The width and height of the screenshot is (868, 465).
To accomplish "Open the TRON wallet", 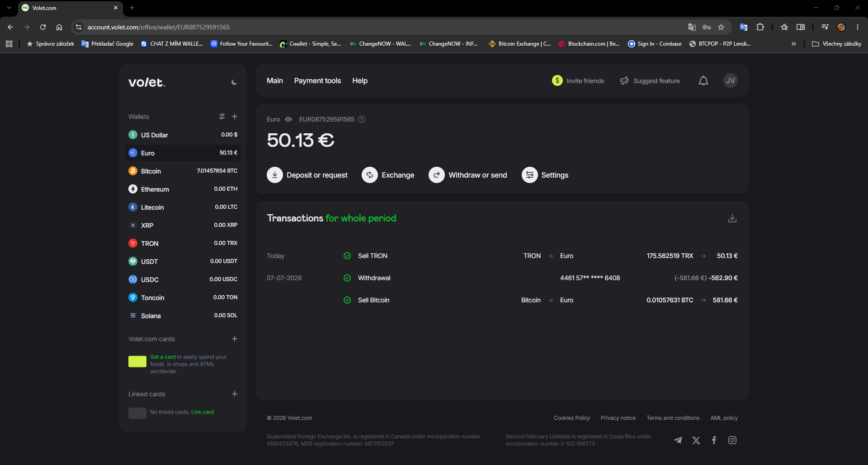I will tap(183, 243).
